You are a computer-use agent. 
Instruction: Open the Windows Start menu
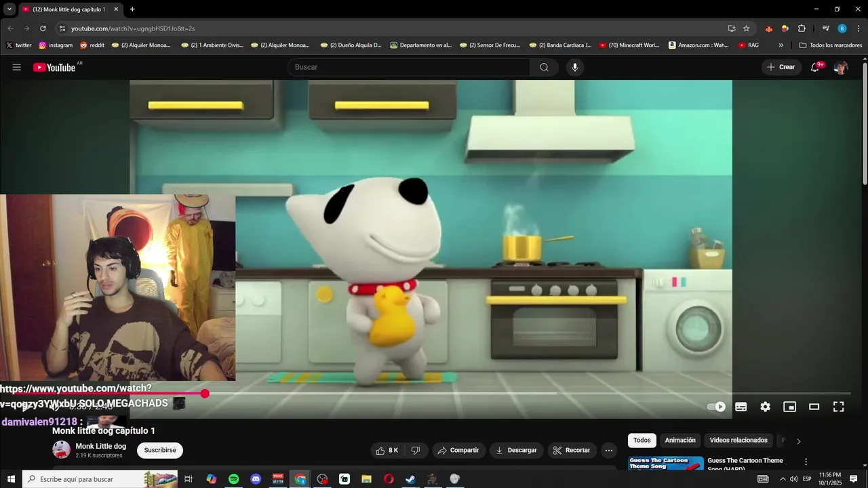click(11, 479)
